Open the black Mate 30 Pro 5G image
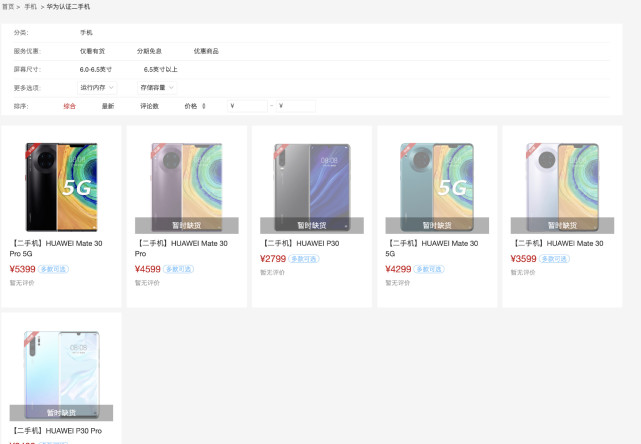 (61, 187)
